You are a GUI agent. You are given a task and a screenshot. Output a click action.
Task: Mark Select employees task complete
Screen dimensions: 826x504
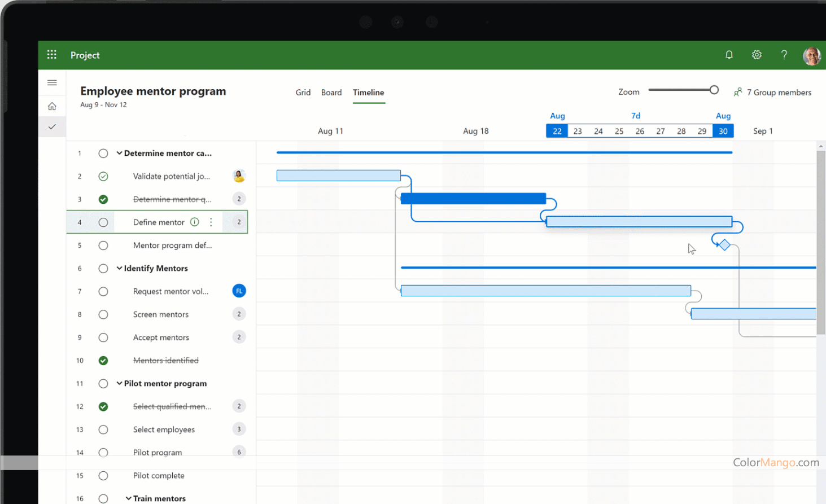[x=103, y=430]
